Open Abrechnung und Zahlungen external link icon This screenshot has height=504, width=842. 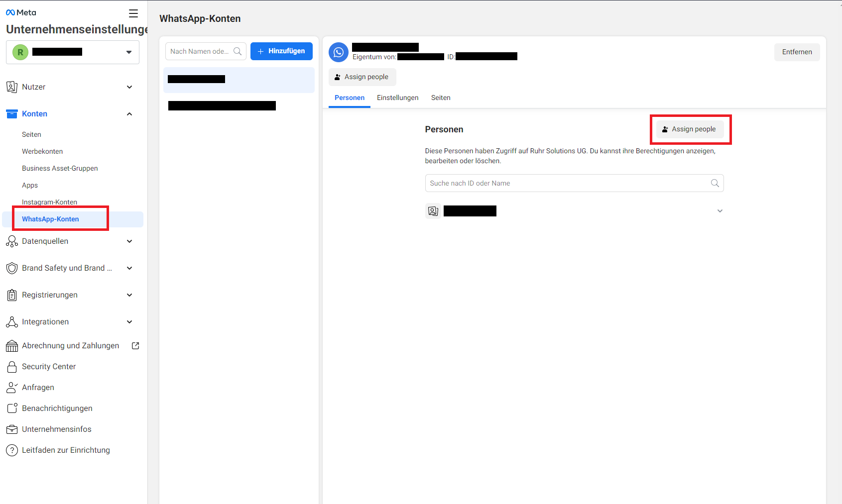tap(135, 346)
